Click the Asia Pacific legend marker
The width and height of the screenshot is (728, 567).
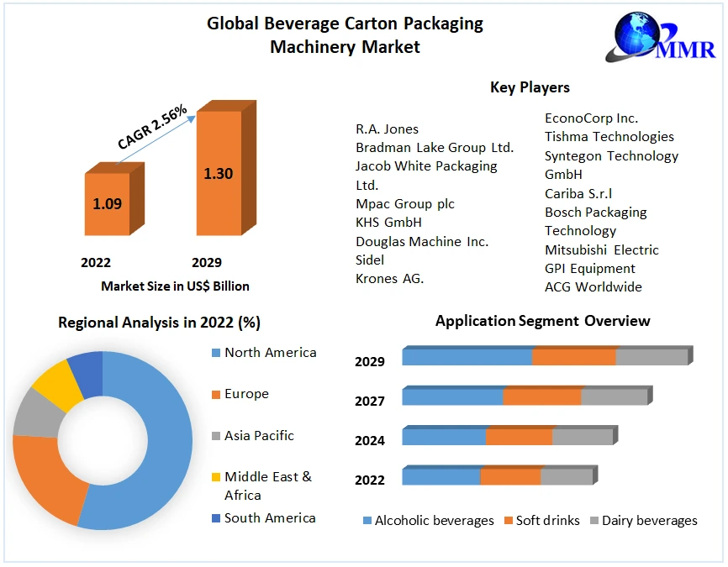(216, 436)
